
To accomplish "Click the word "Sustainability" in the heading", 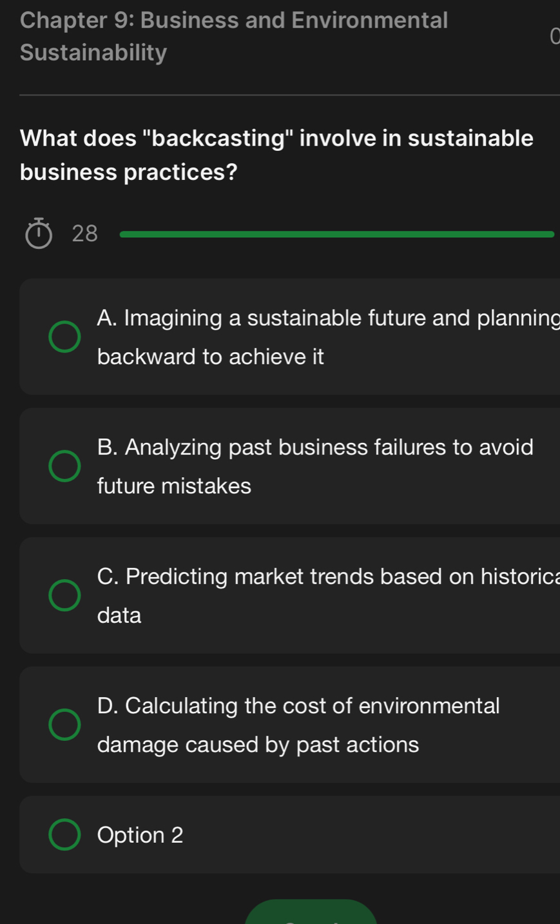I will point(93,52).
